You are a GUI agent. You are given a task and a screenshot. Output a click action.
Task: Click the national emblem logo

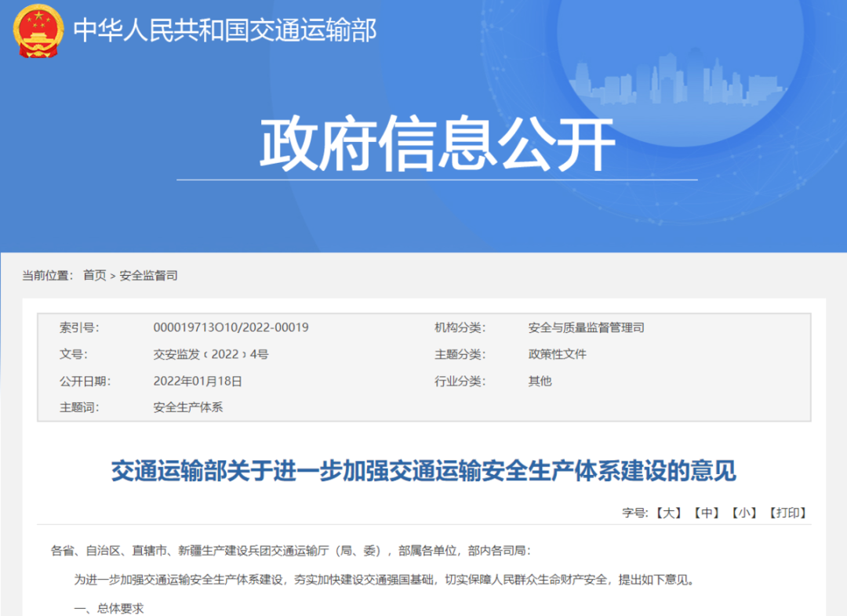coord(38,31)
